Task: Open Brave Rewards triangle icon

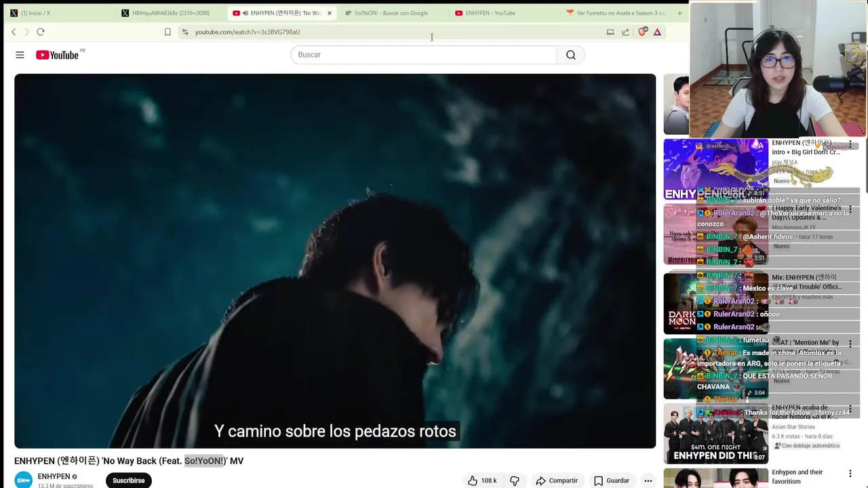Action: (x=657, y=32)
